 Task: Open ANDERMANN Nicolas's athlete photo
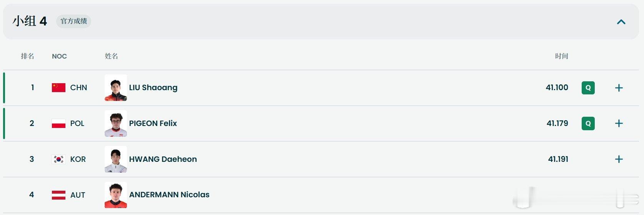coord(116,195)
